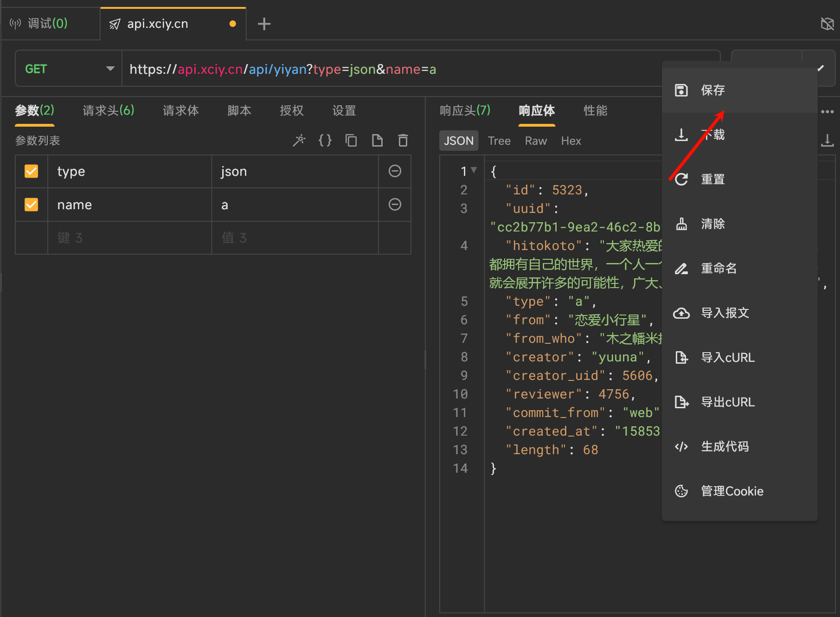
Task: Open the 性能 performance tab
Action: click(596, 110)
